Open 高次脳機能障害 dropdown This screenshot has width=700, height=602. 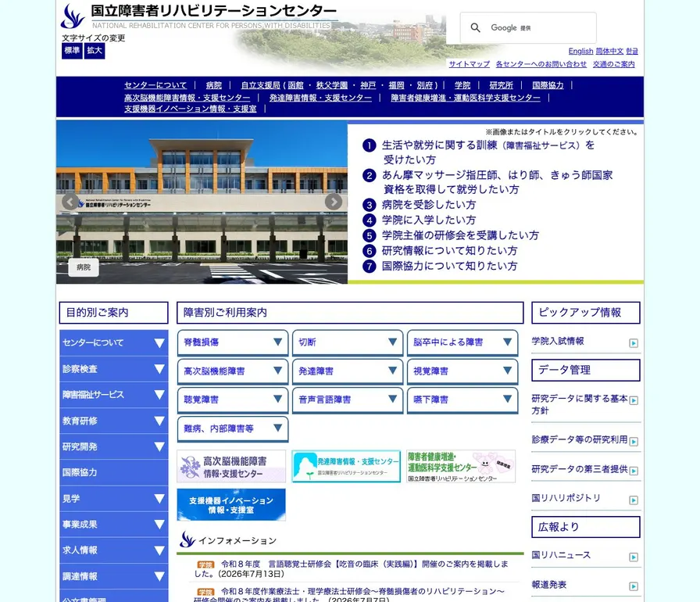pos(233,371)
